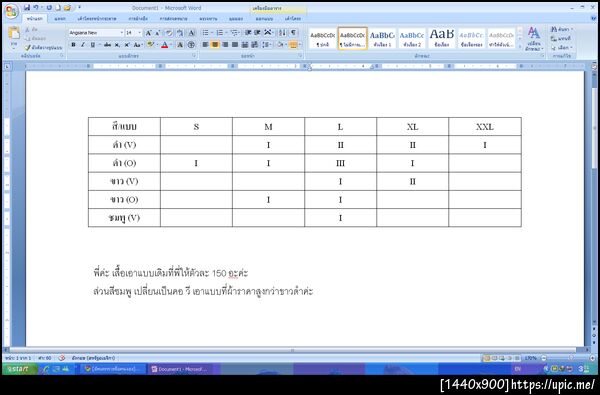The width and height of the screenshot is (600, 395).
Task: Open the font size 14 dropdown
Action: click(x=139, y=33)
